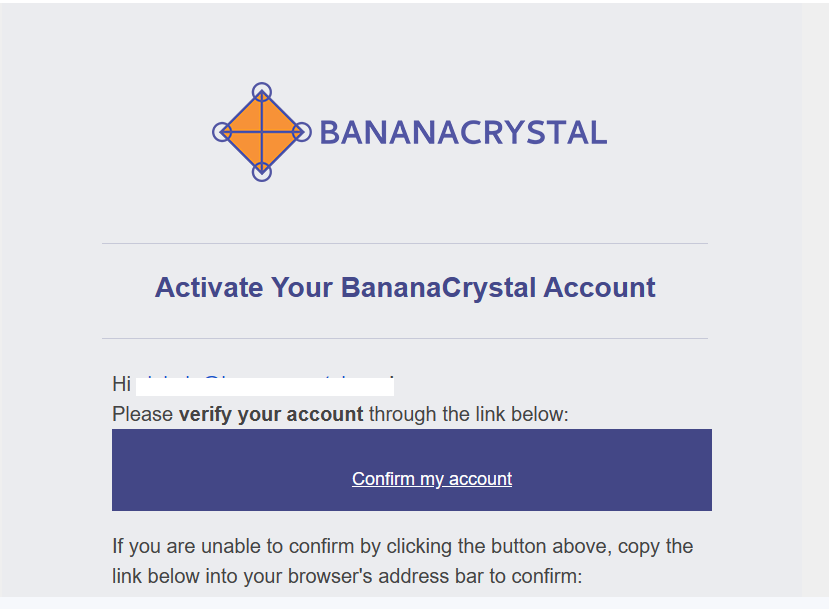
Task: Click the Hi greeting word
Action: pyautogui.click(x=122, y=384)
